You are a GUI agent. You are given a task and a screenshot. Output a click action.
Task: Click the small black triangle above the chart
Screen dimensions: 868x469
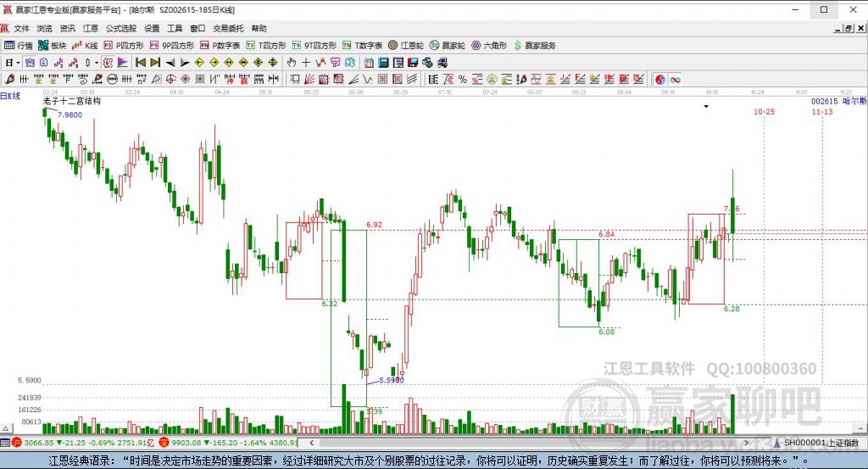(706, 106)
